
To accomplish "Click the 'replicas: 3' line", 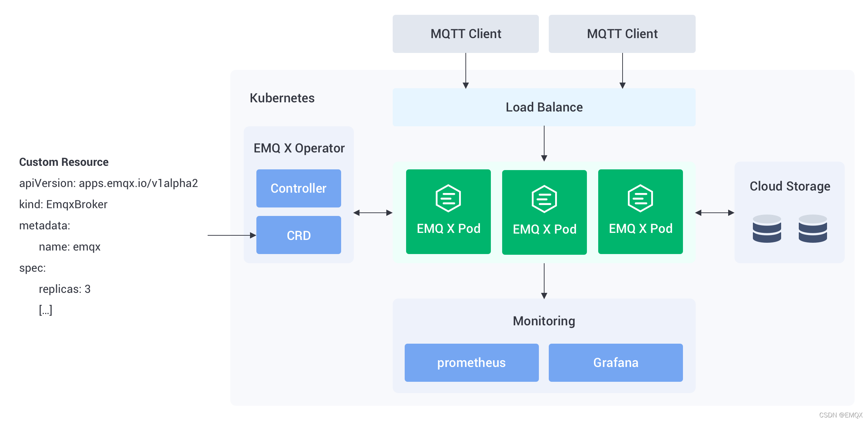I will coord(65,289).
